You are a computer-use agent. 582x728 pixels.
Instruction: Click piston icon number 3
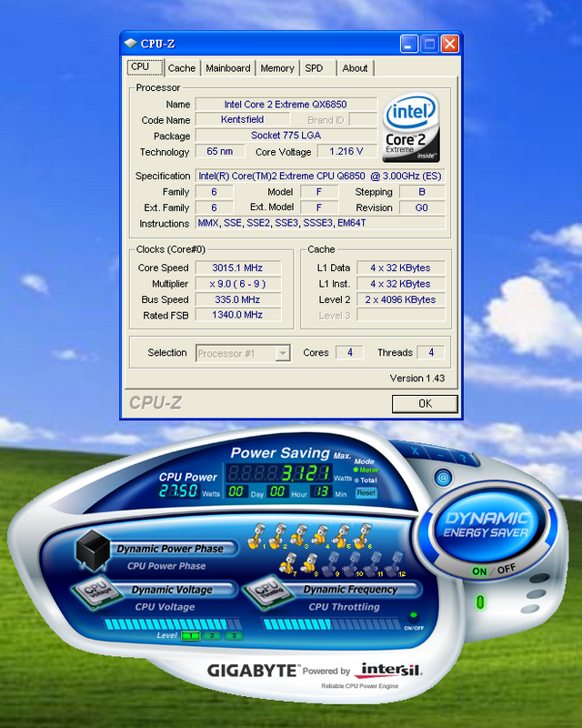298,536
